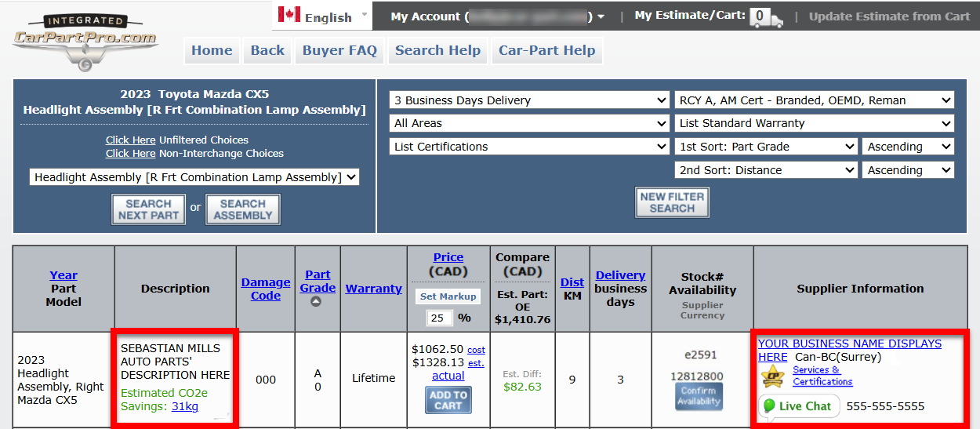Click the Back menu item
980x429 pixels.
(267, 50)
